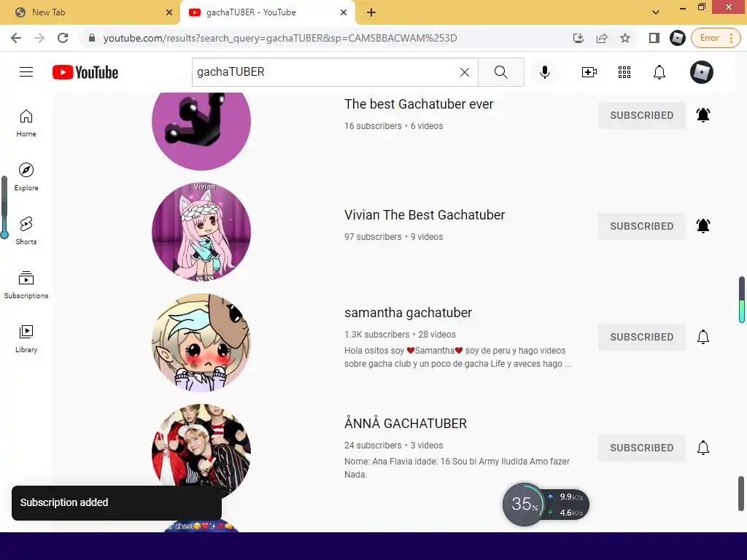Close the gachaTUBER - YouTube tab
Viewport: 747px width, 560px height.
tap(344, 12)
